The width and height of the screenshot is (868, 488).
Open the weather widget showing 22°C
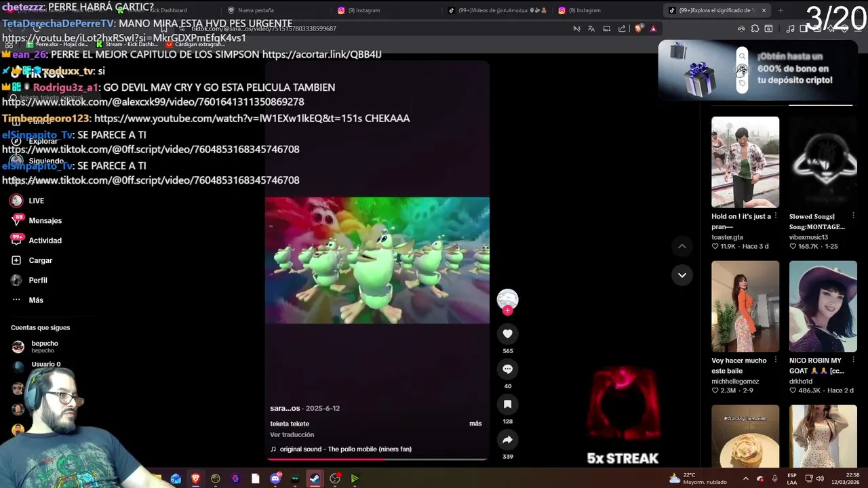pyautogui.click(x=698, y=479)
